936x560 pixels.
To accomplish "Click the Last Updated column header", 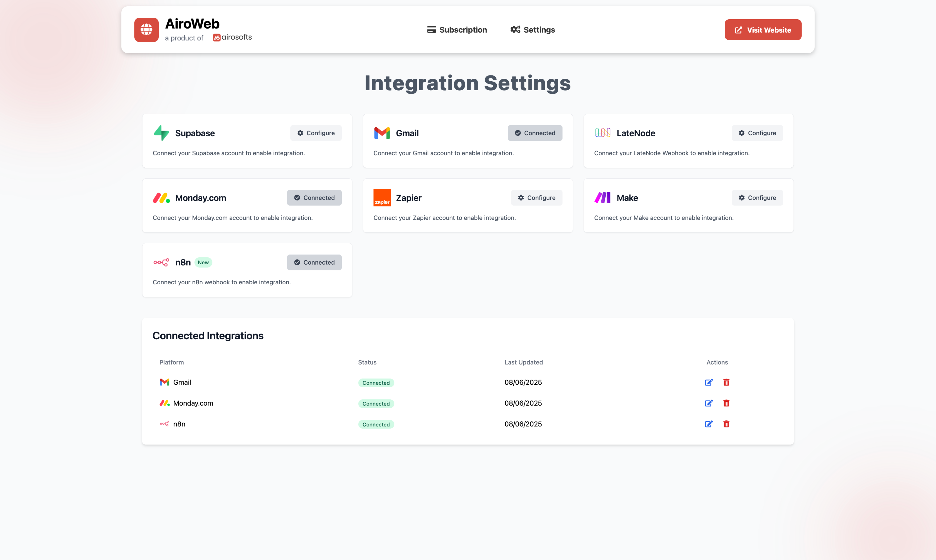I will [x=524, y=362].
